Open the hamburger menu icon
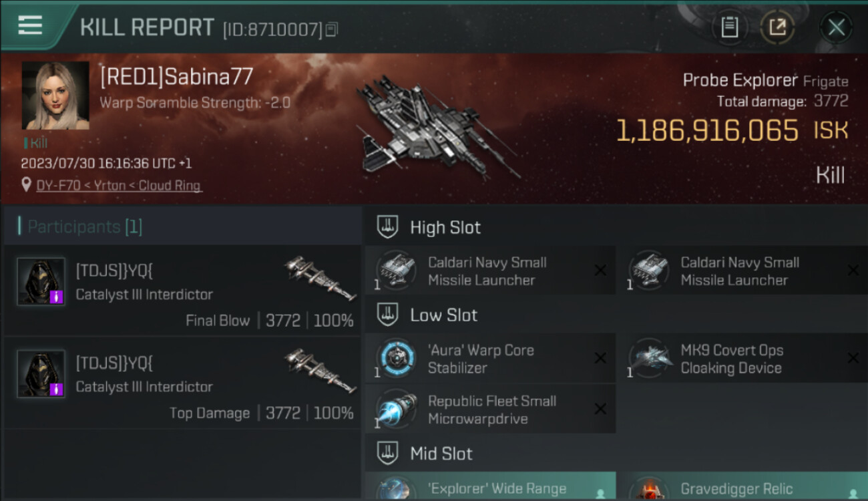This screenshot has height=501, width=868. [30, 25]
